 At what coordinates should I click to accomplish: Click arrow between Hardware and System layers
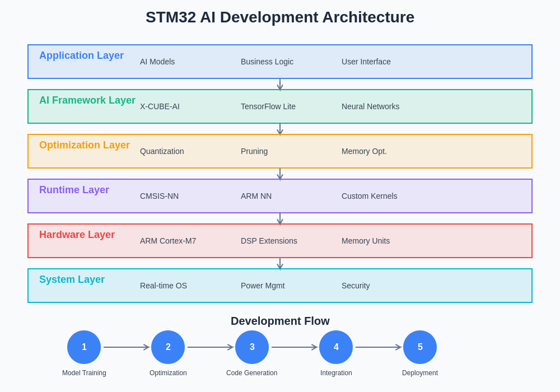(x=280, y=264)
